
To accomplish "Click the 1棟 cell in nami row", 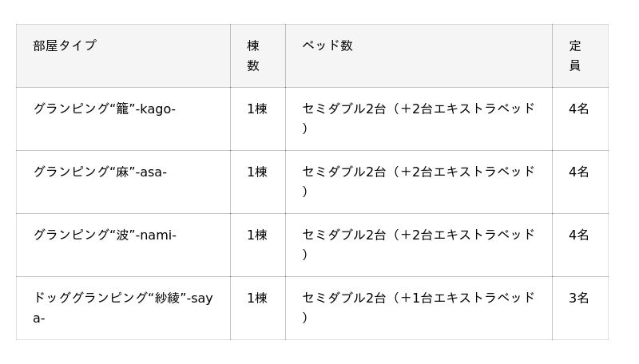I will [257, 235].
